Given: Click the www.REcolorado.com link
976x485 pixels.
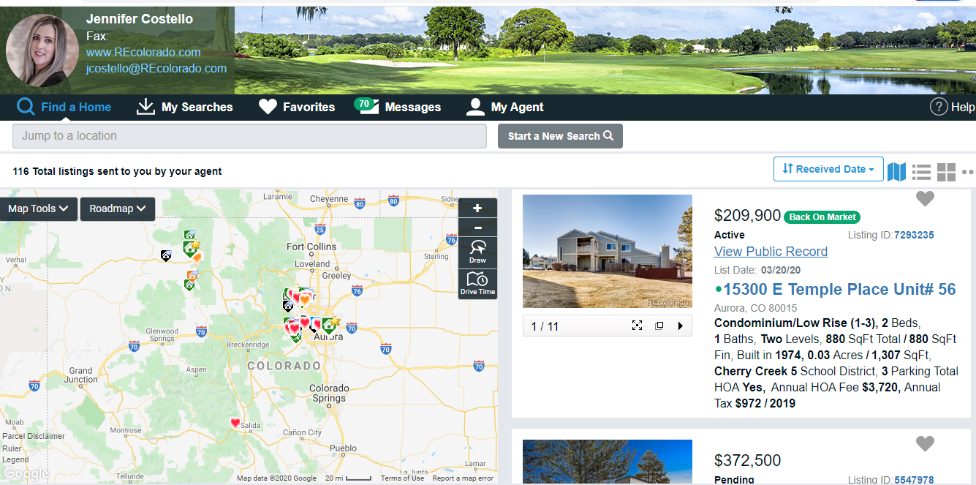Looking at the screenshot, I should pos(143,52).
